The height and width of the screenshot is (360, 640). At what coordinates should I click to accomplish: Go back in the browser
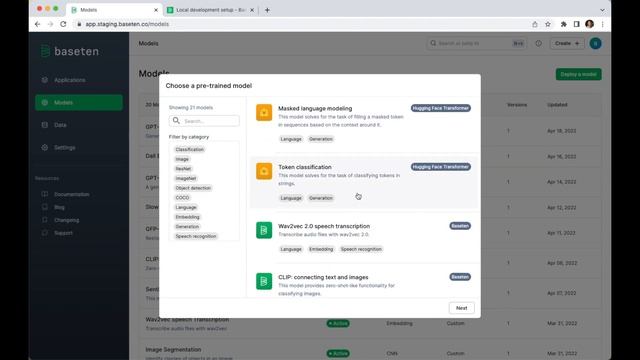38,24
